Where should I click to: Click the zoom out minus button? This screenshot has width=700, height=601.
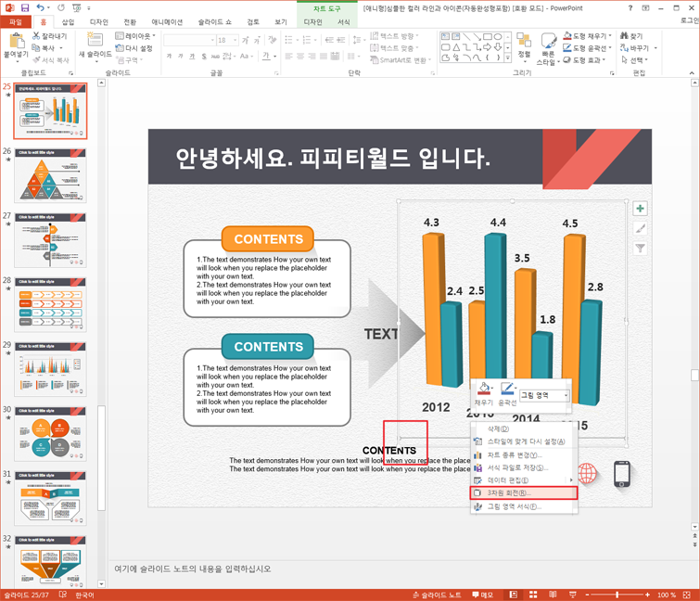[x=587, y=595]
